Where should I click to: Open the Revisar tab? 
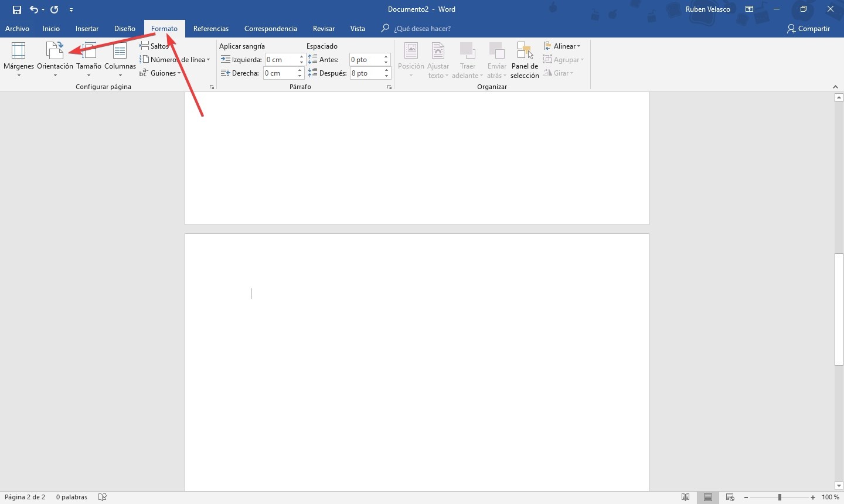coord(324,28)
